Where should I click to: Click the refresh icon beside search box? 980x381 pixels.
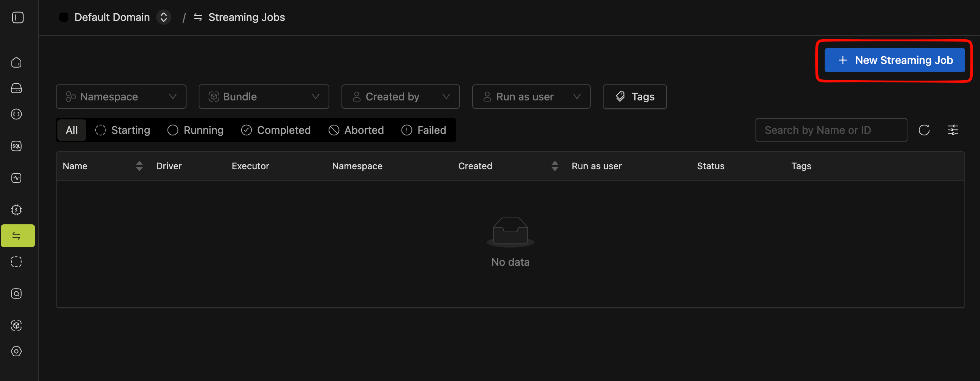click(x=924, y=130)
